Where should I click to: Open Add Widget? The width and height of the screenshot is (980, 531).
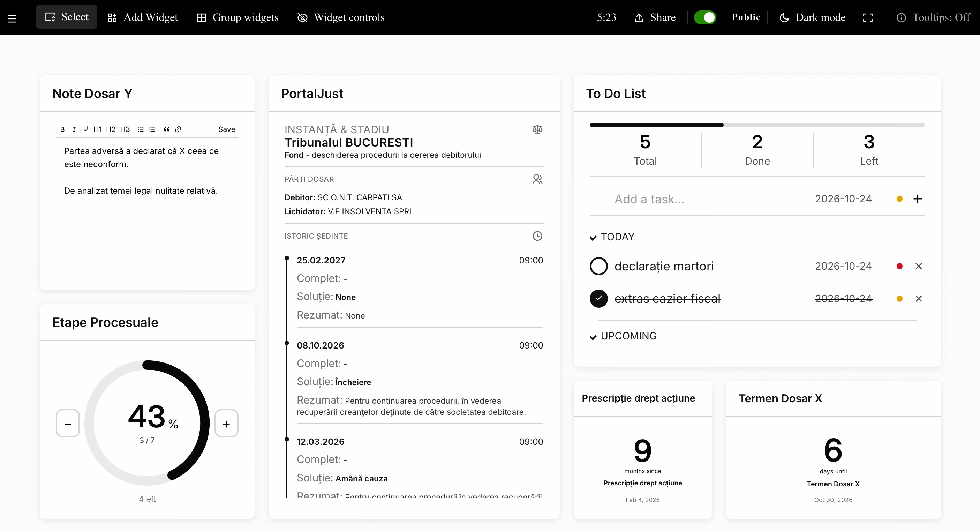click(143, 17)
